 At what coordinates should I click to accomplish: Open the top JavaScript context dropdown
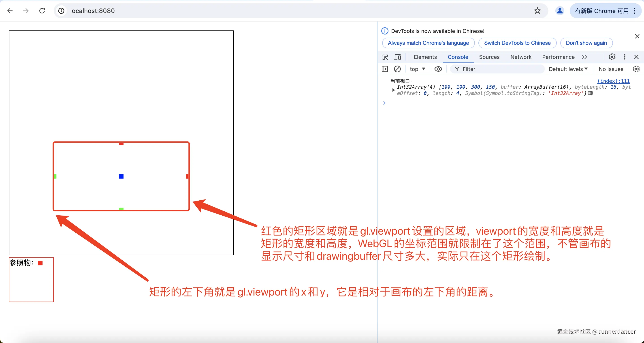(x=417, y=69)
